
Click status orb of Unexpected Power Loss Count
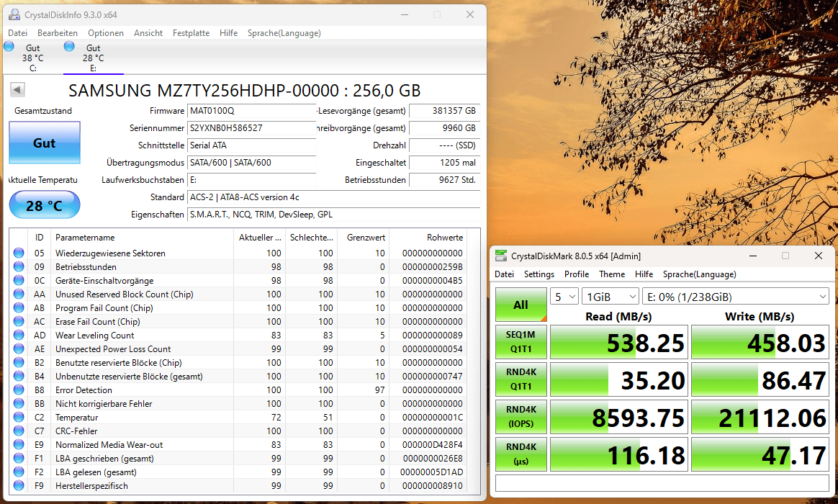(19, 348)
